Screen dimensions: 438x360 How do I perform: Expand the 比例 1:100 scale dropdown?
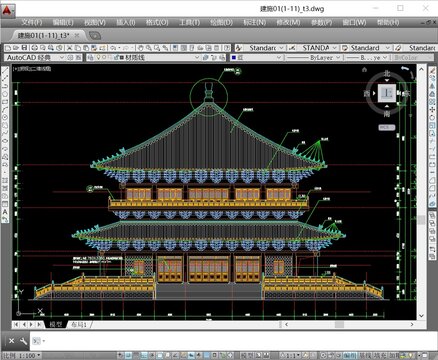(x=21, y=356)
